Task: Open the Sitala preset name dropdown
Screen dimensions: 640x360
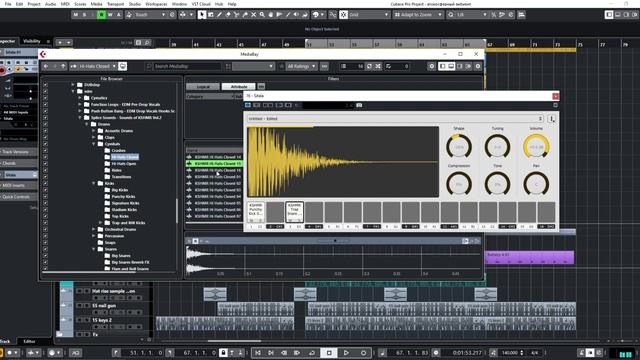Action: pos(395,118)
